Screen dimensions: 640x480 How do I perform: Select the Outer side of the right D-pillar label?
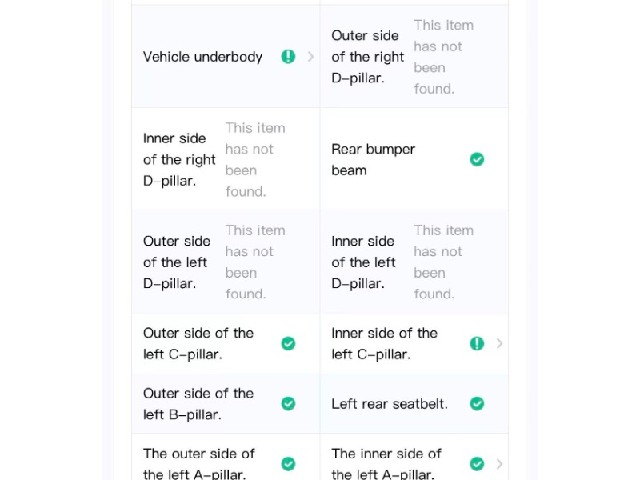click(368, 57)
